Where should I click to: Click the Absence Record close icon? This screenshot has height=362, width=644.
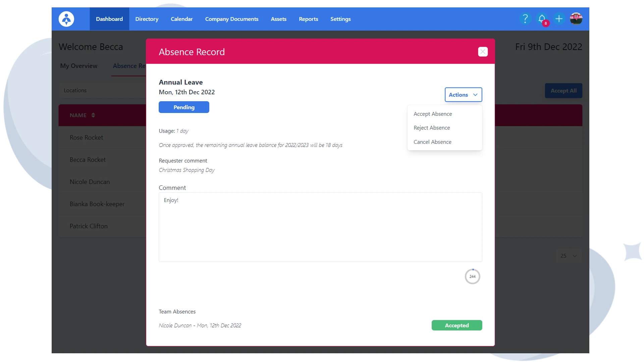click(483, 52)
